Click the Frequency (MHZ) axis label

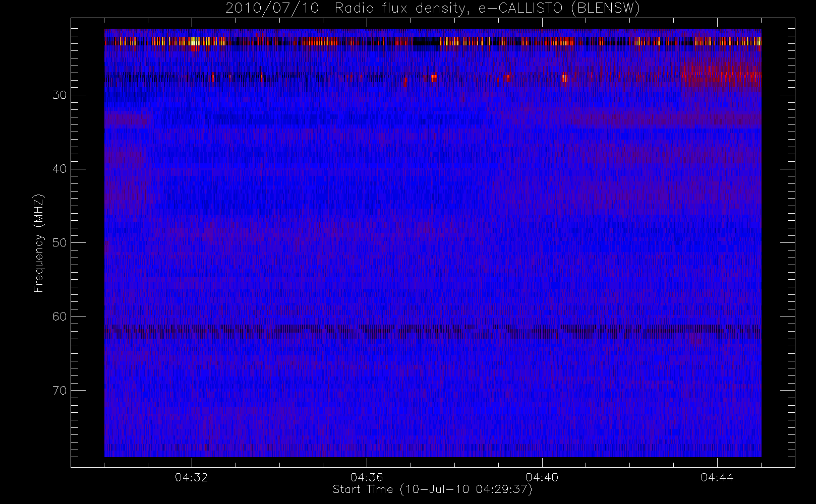39,243
